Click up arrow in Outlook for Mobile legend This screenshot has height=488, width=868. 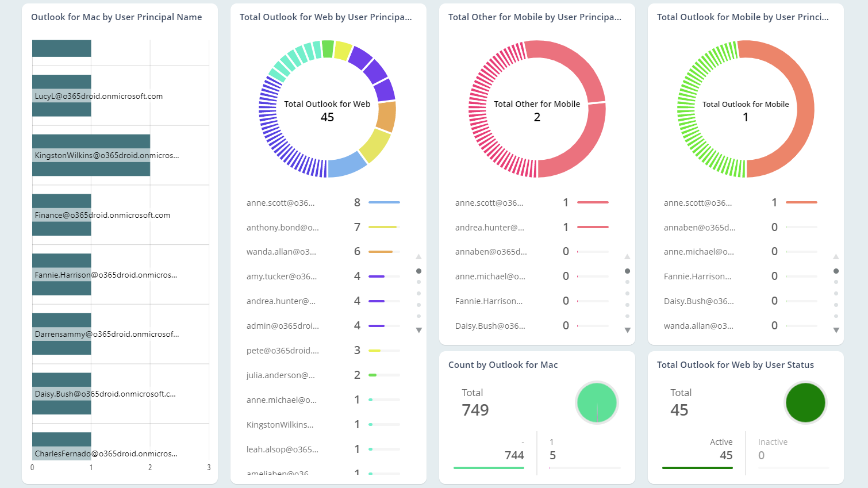[x=836, y=257]
